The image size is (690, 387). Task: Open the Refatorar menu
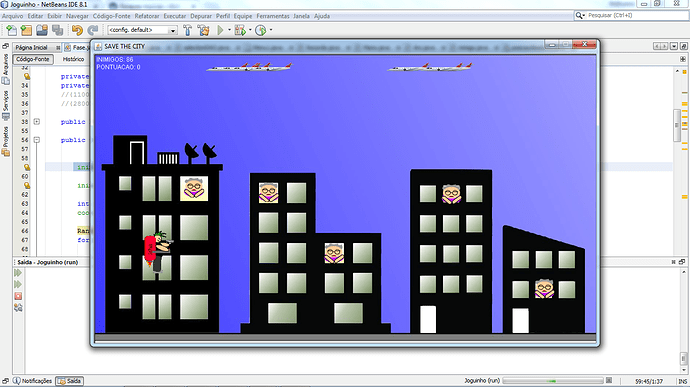click(147, 16)
